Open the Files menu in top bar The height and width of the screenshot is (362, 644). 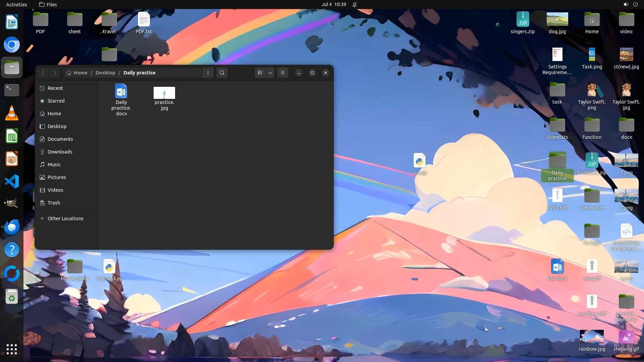[x=48, y=4]
